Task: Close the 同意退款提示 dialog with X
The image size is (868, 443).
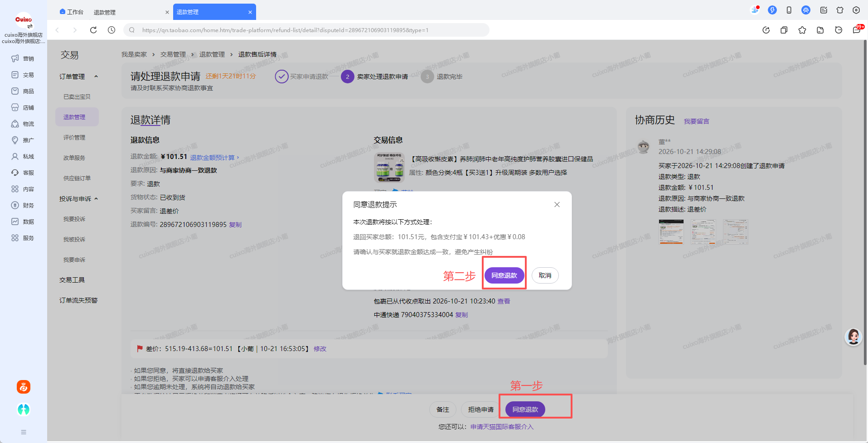Action: click(x=557, y=205)
